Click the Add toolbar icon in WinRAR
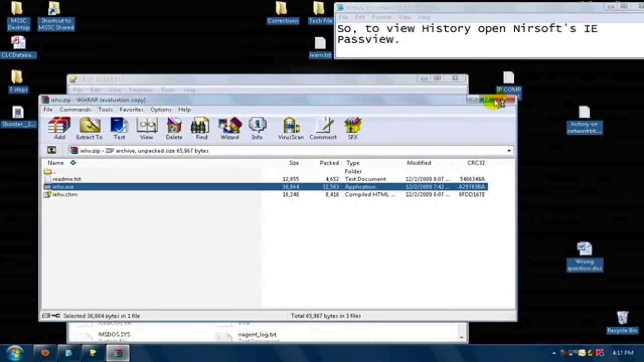The width and height of the screenshot is (644, 362). coord(59,129)
